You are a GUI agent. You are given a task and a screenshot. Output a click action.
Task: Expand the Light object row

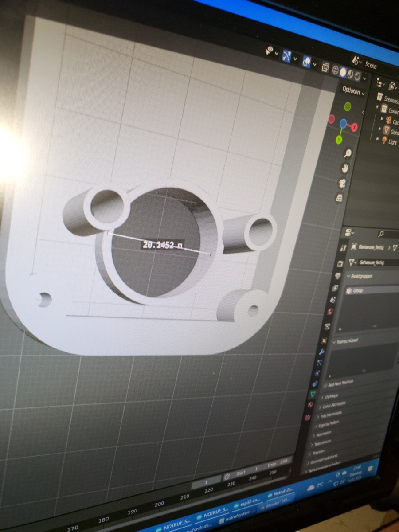[x=378, y=139]
